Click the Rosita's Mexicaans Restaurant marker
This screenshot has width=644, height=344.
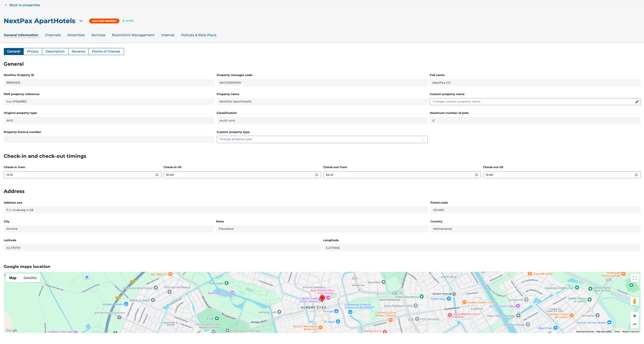(320, 327)
